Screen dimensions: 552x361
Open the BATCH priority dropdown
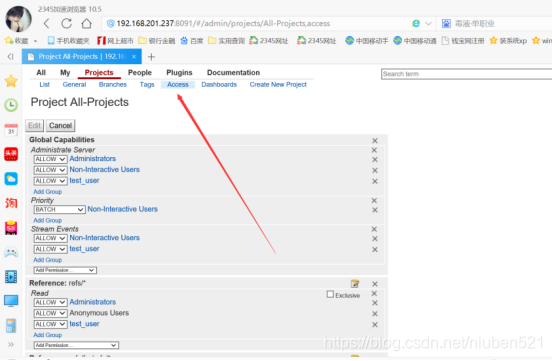click(59, 210)
